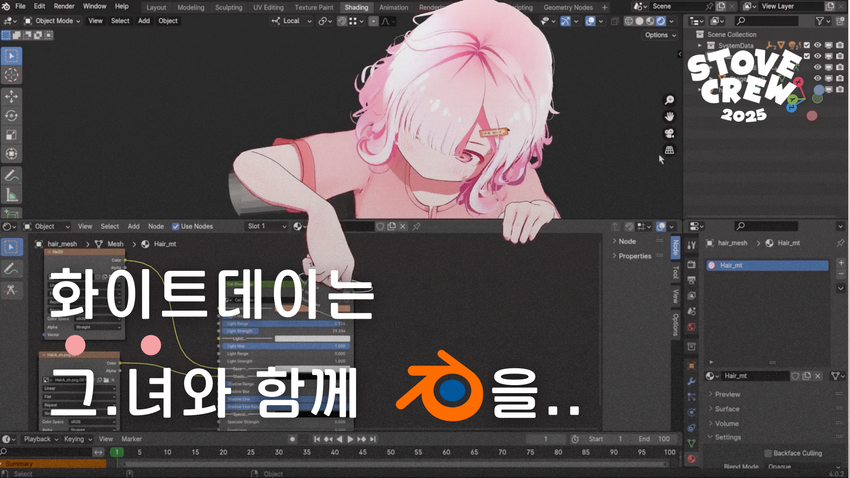
Task: Open the Local transform orientation dropdown
Action: pos(292,21)
